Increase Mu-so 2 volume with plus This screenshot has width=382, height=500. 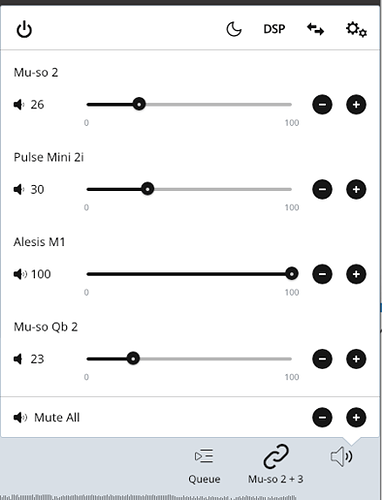[356, 105]
